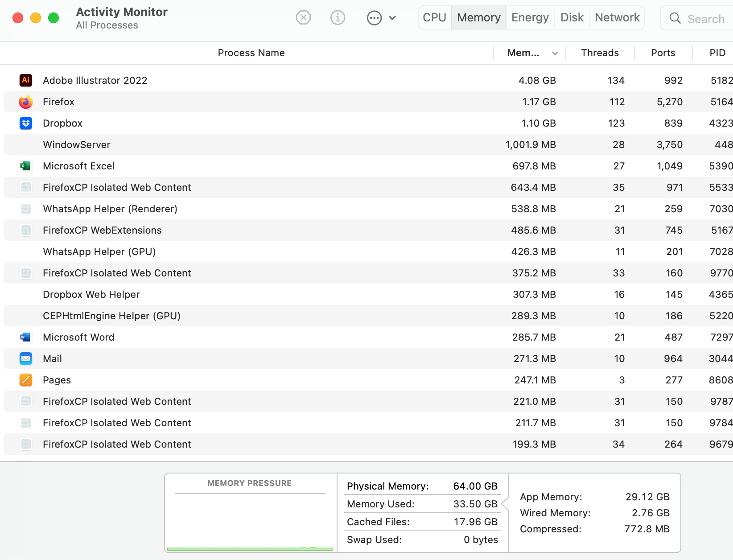Screen dimensions: 733x560
Task: Click the Adobe Illustrator 2022 app icon
Action: point(26,80)
